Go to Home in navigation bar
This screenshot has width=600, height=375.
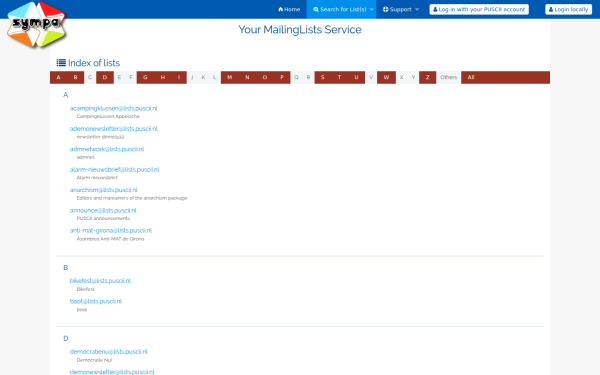[289, 9]
